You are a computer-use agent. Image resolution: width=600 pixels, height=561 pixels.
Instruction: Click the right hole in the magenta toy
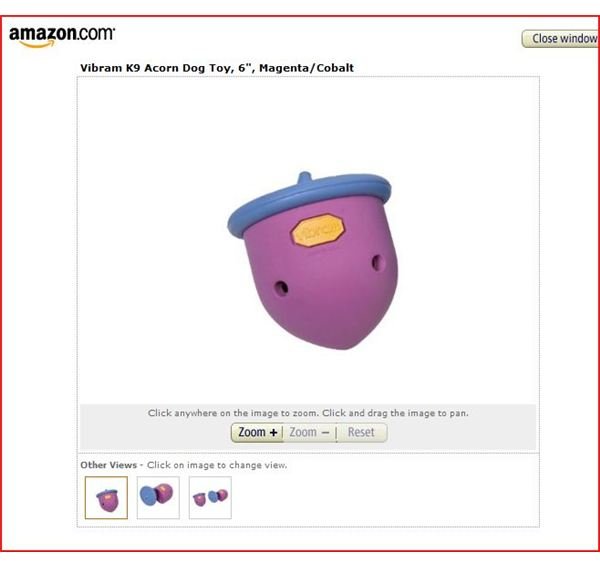[377, 263]
